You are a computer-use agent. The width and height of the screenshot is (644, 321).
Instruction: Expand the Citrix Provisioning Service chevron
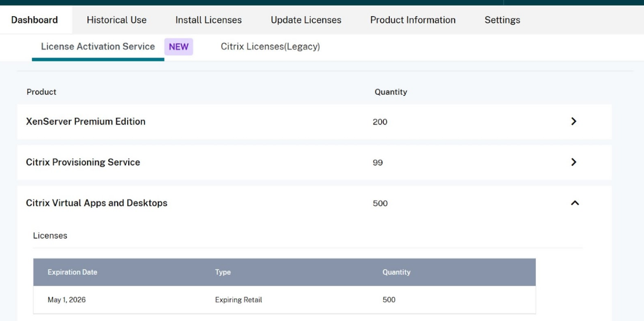(574, 162)
